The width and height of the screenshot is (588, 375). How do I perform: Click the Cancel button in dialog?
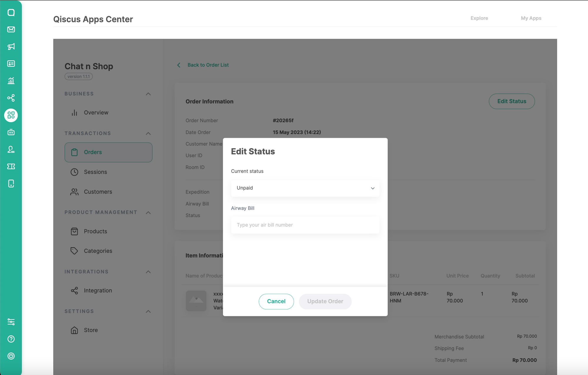[276, 301]
